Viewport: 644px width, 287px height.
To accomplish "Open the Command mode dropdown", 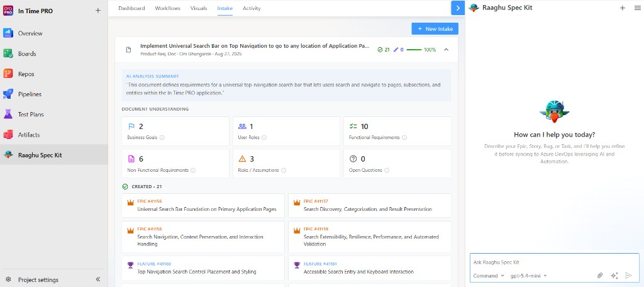I will (489, 276).
